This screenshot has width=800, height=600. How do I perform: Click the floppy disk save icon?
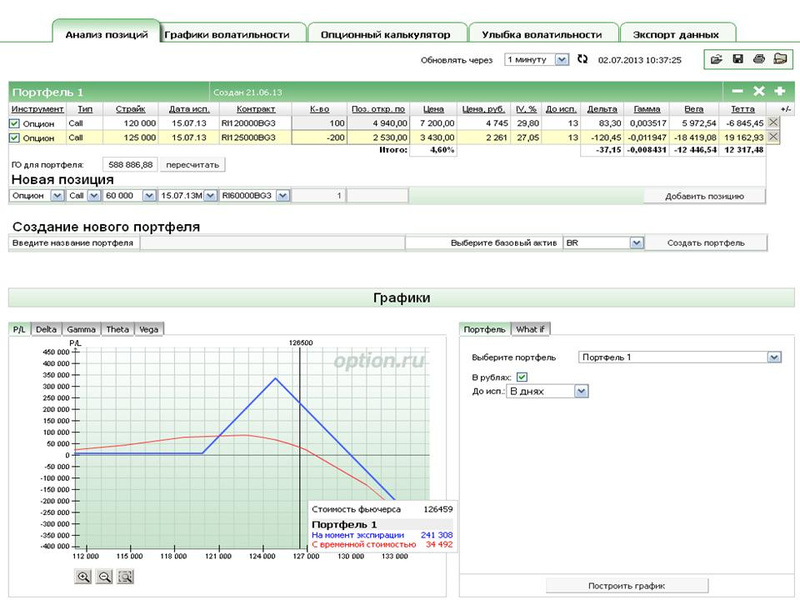pos(737,60)
